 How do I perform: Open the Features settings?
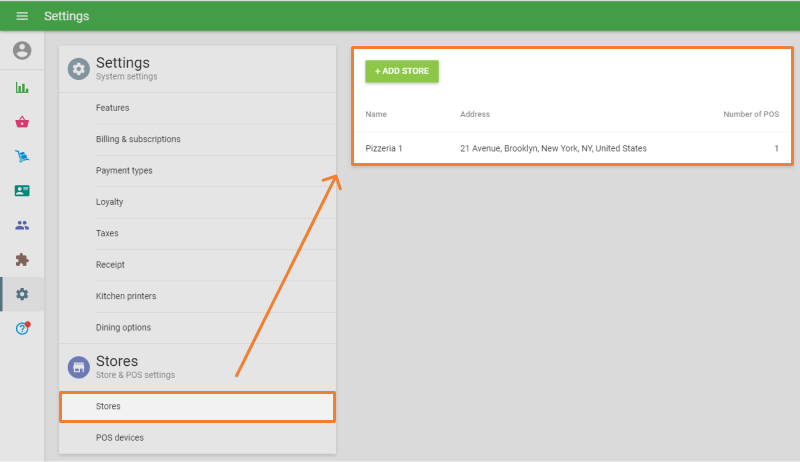point(112,108)
